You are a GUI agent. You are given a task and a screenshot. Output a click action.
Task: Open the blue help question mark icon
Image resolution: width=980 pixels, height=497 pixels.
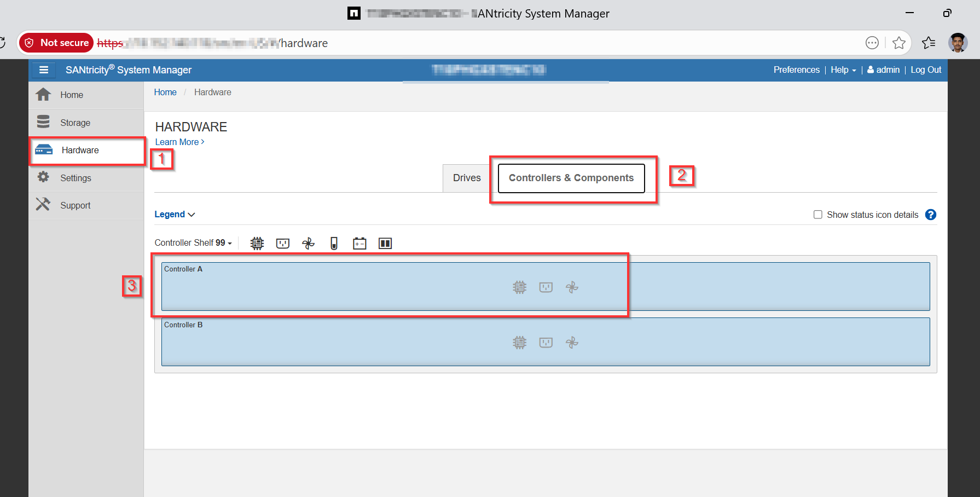[x=930, y=215]
